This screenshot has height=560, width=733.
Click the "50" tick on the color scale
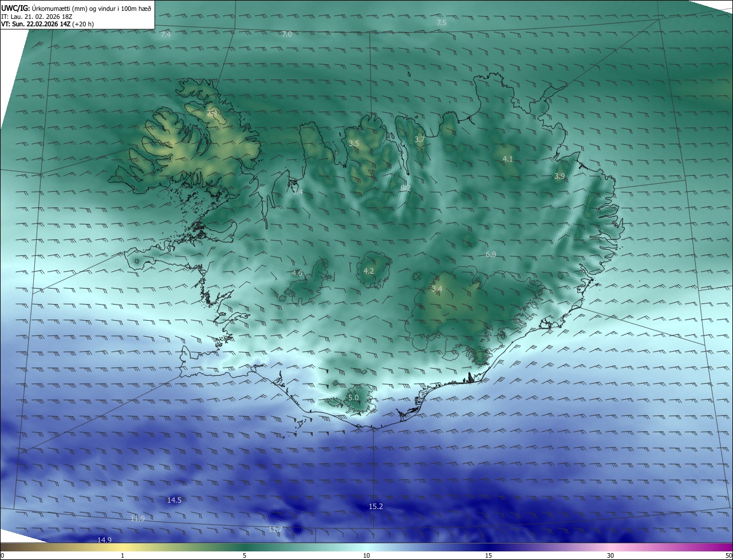click(x=728, y=555)
